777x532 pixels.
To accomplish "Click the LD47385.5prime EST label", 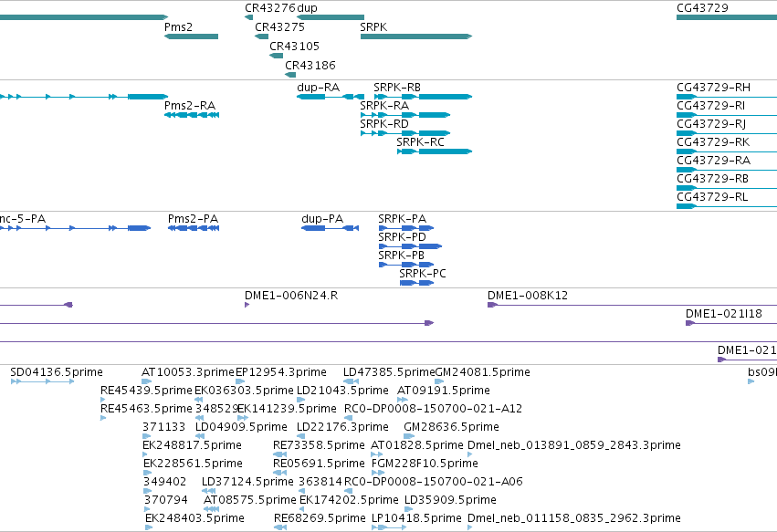I will (x=389, y=372).
